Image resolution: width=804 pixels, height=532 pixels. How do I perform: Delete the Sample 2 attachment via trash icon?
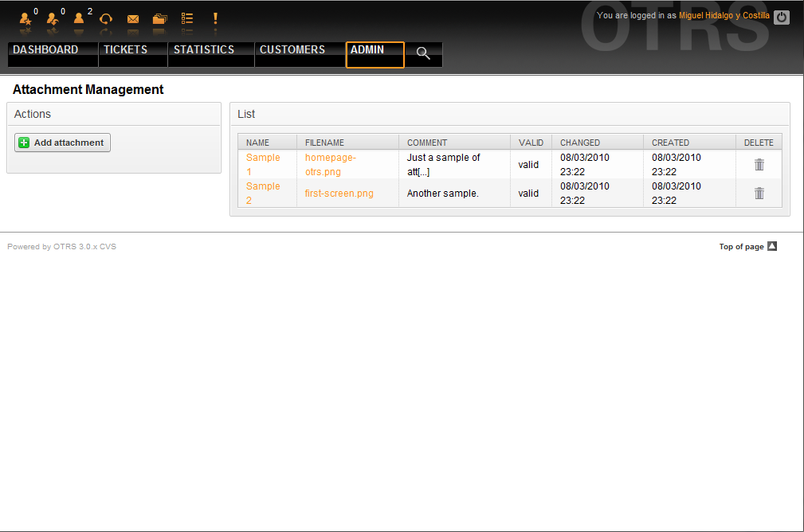click(x=759, y=194)
